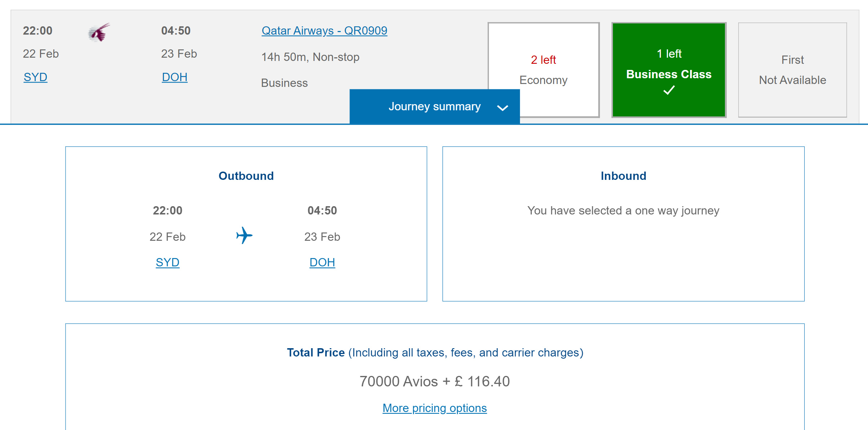The image size is (868, 430).
Task: Click the 14h 50m Non-stop duration text
Action: [x=310, y=57]
